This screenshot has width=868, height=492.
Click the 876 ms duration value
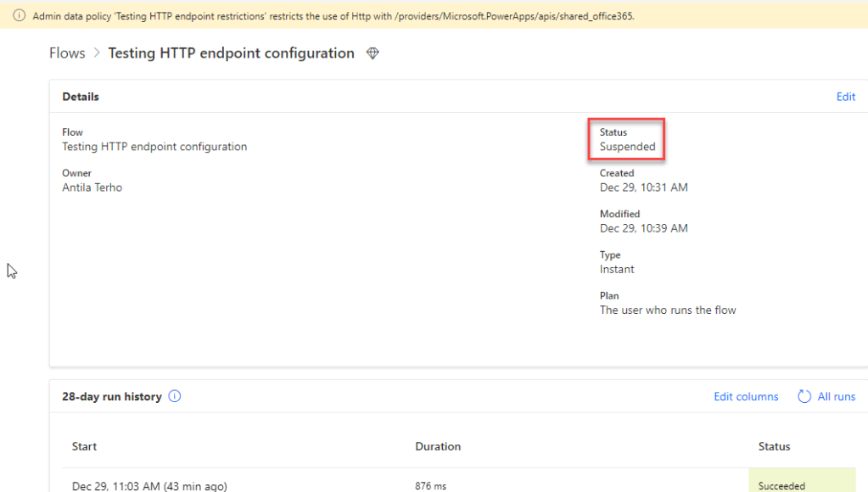(430, 486)
